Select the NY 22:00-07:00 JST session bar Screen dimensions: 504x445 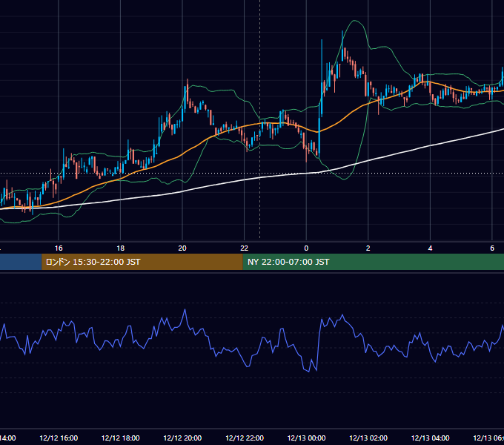[x=373, y=262]
